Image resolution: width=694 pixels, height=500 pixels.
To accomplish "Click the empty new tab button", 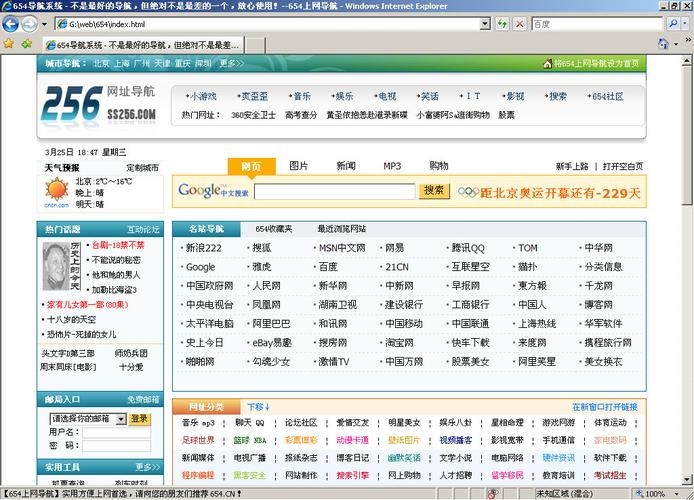I will click(255, 45).
